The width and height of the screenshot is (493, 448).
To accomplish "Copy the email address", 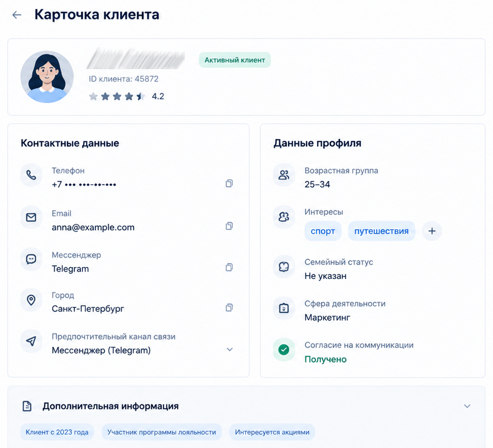I will click(x=229, y=226).
